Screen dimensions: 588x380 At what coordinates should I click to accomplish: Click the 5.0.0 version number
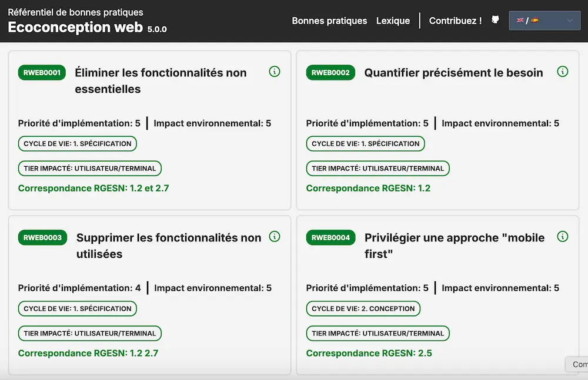click(x=157, y=29)
